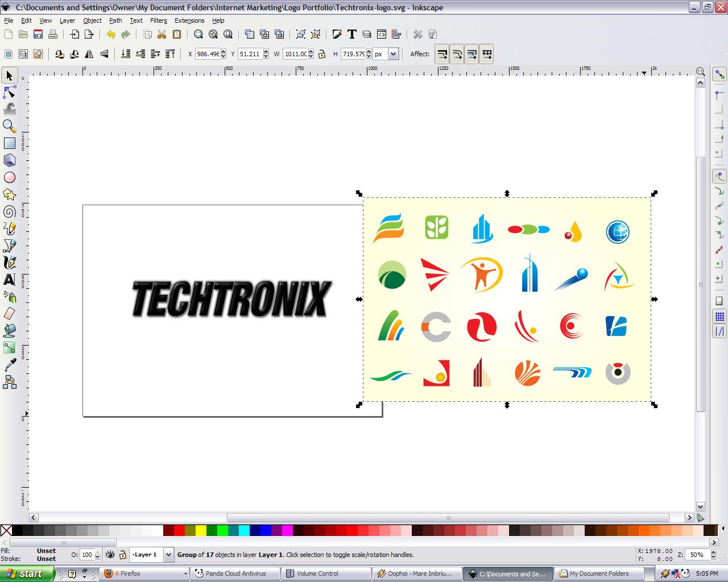728x582 pixels.
Task: Select the Ellipse tool
Action: click(x=9, y=177)
